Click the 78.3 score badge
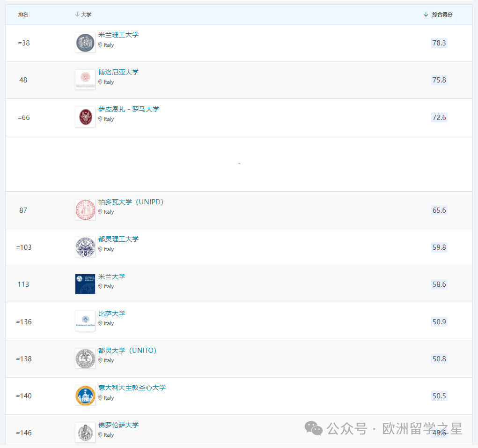The height and width of the screenshot is (448, 478). click(x=439, y=43)
